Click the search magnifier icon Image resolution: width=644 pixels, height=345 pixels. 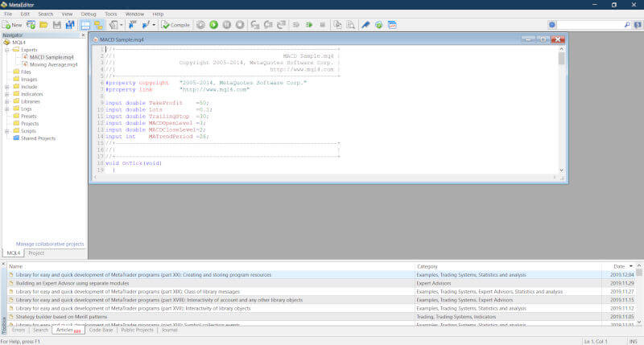click(626, 25)
